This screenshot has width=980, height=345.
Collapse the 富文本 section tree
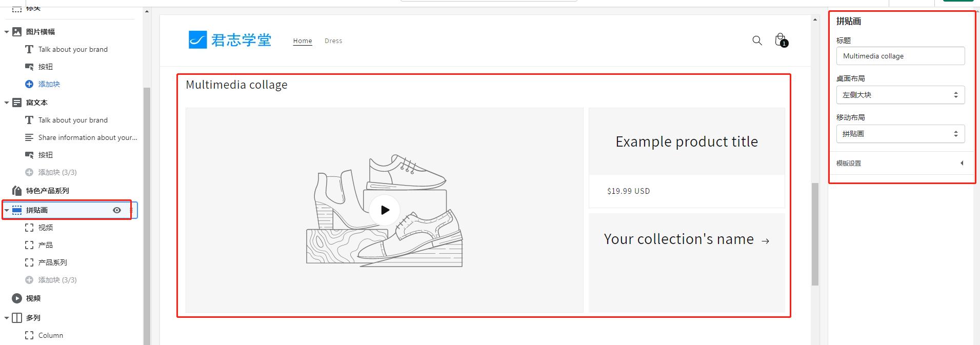[7, 103]
